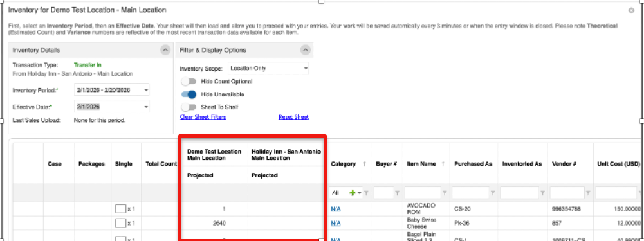Click Single count box for Baby Swiss Cheese
The image size is (644, 241).
pyautogui.click(x=120, y=223)
